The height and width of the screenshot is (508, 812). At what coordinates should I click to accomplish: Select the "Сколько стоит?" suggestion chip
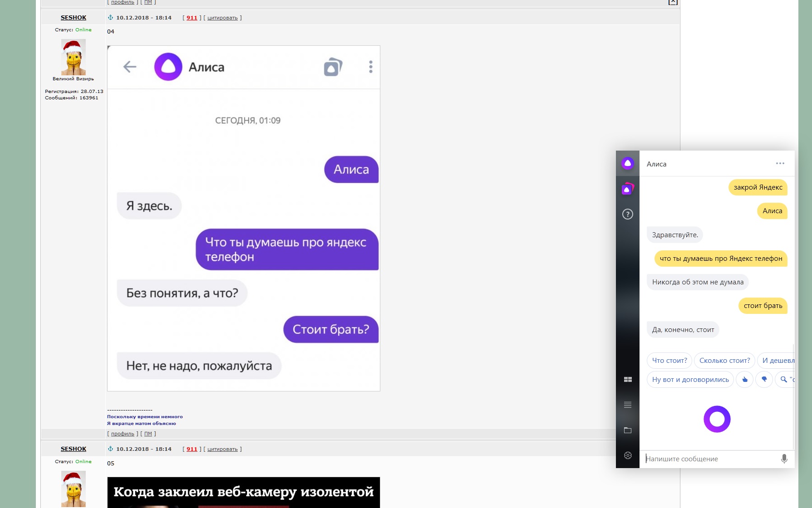coord(725,361)
